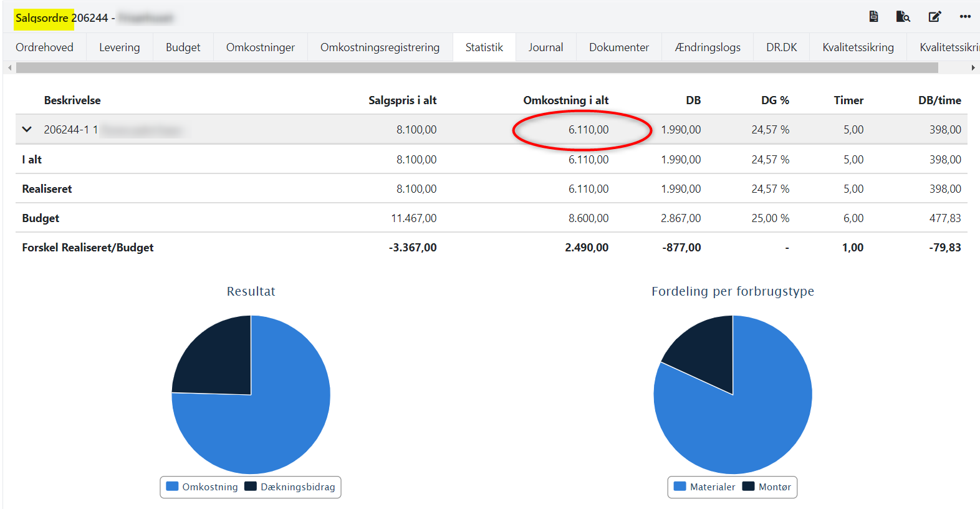The height and width of the screenshot is (509, 980).
Task: Open the Kvalitetssikring tab
Action: pos(858,47)
